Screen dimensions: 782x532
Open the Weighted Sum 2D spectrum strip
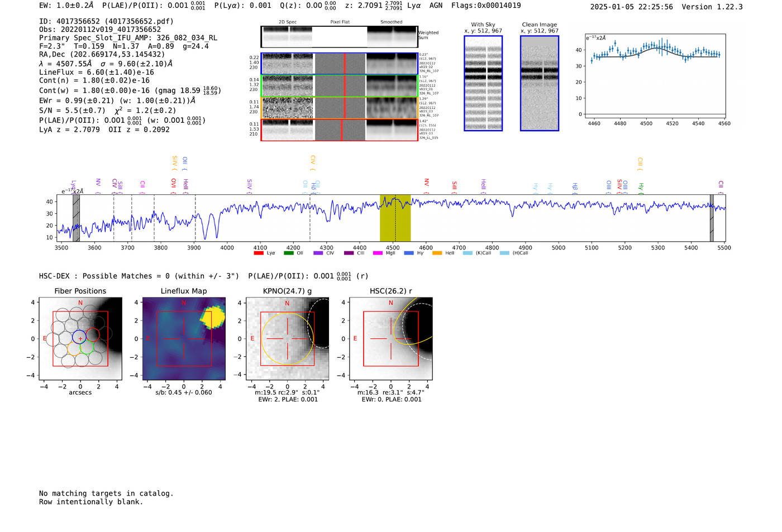[339, 37]
